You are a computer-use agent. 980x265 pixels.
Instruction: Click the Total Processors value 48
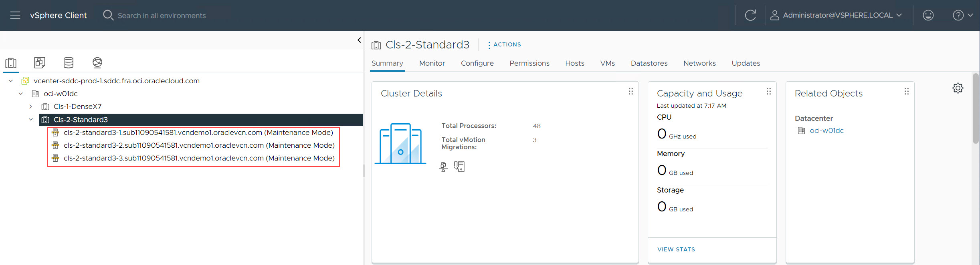[x=537, y=126]
